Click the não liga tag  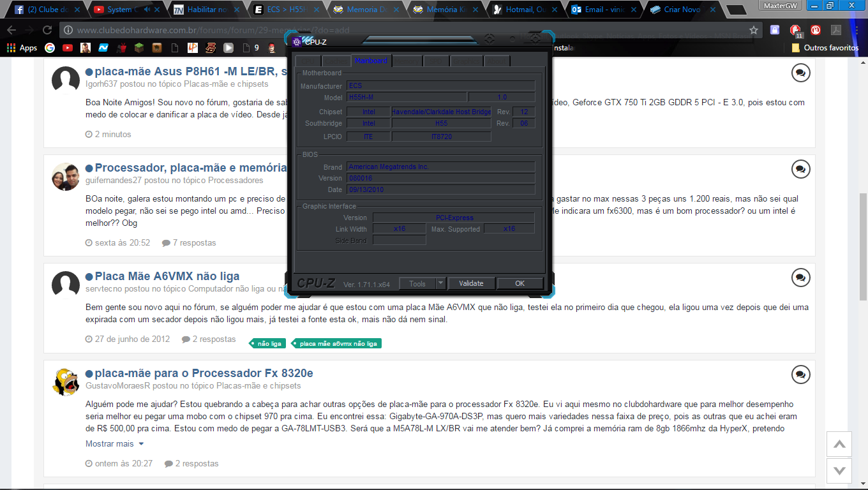click(x=268, y=343)
